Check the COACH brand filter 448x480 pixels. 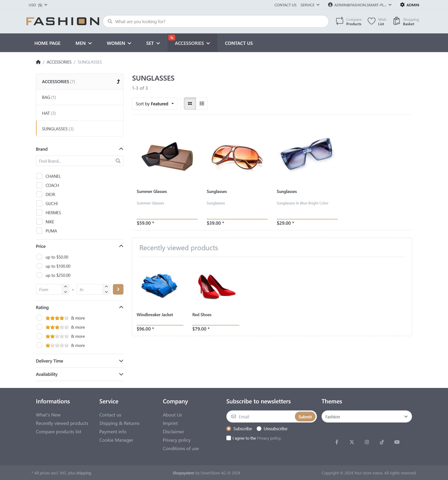coord(39,185)
